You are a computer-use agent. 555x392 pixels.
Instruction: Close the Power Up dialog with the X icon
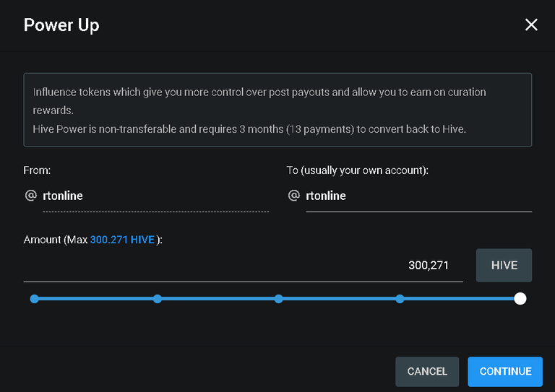pyautogui.click(x=531, y=25)
